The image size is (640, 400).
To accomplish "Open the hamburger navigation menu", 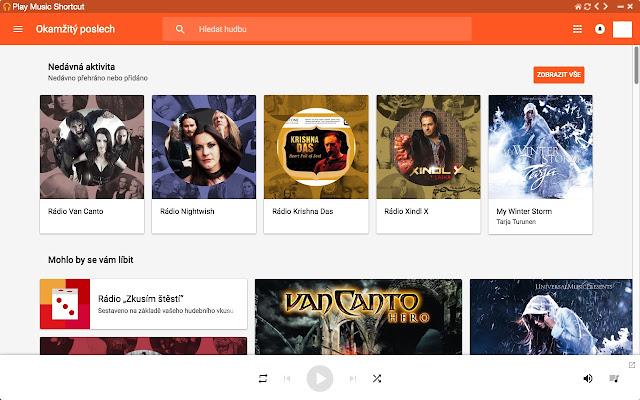I will point(18,29).
